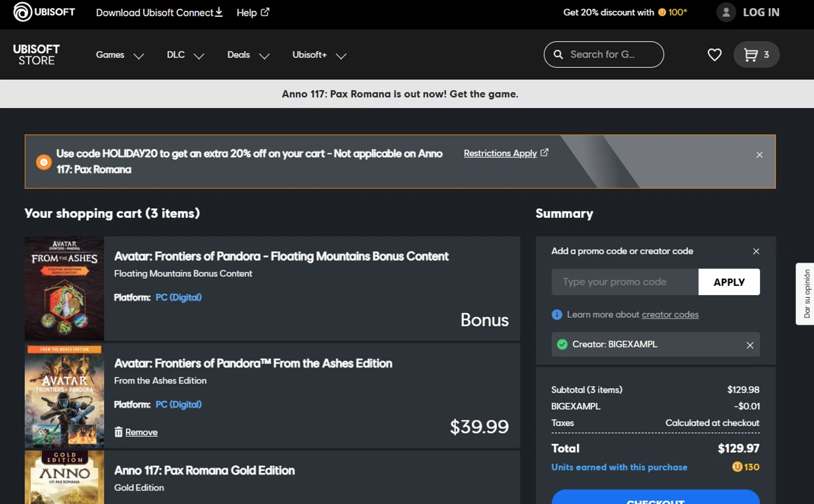814x504 pixels.
Task: Remove creator code BIGEXAMPL
Action: pos(750,345)
